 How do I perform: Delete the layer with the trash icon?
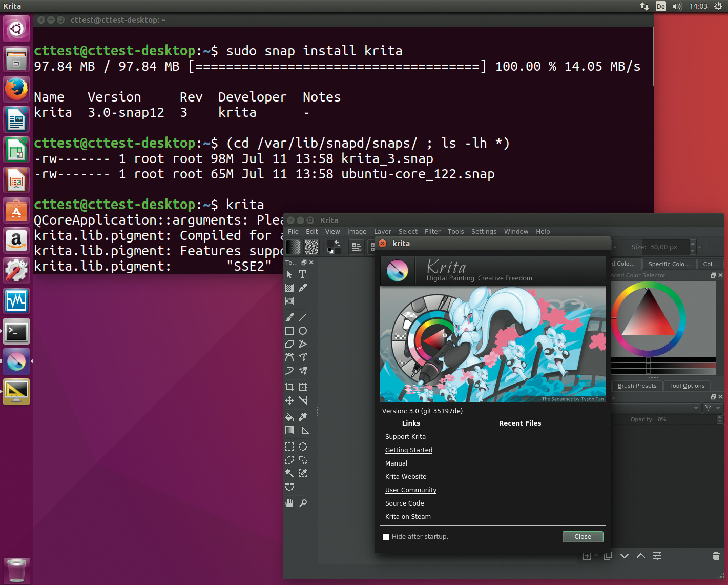pyautogui.click(x=716, y=556)
